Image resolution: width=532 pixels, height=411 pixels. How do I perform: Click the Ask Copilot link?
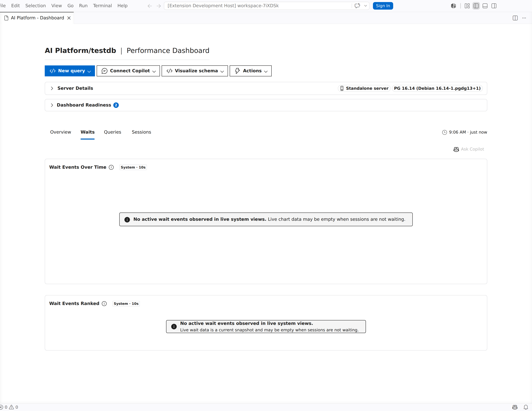pyautogui.click(x=469, y=149)
